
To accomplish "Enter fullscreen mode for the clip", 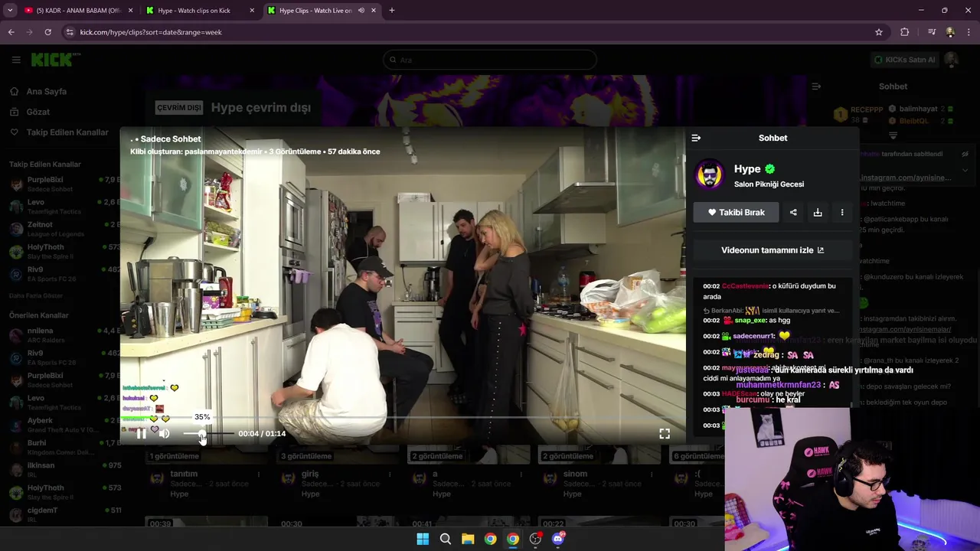I will click(x=665, y=434).
